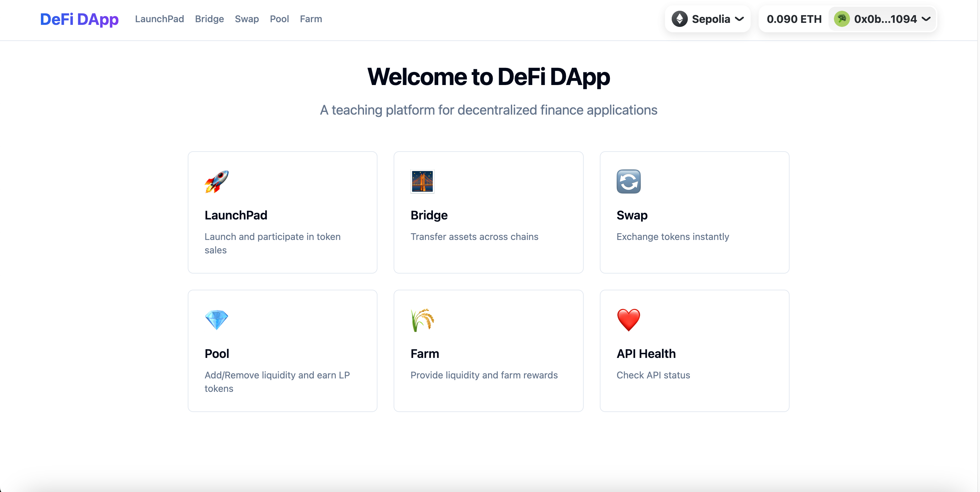Click the rice sheaf Farm icon
980x492 pixels.
tap(422, 320)
